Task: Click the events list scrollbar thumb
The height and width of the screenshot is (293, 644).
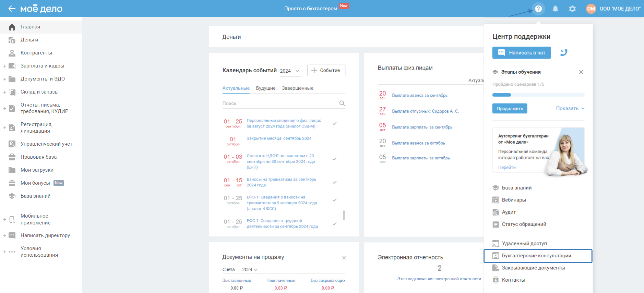Action: click(344, 215)
